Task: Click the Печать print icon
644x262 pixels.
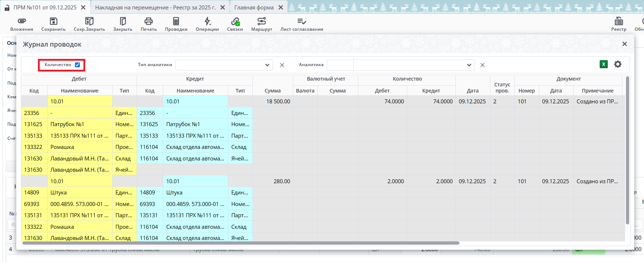Action: click(x=148, y=21)
